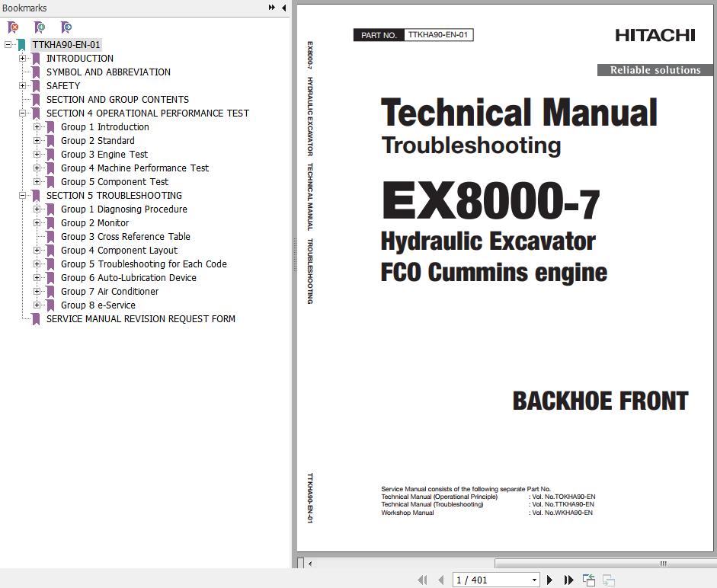Screen dimensions: 717x588
Task: Open Group 4 Component Layout bookmark
Action: coord(120,251)
